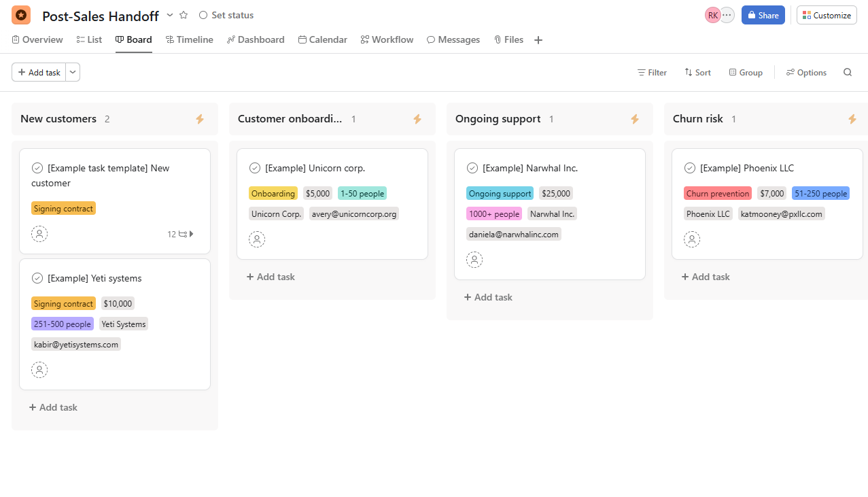Select the yellow Signing contract tag
Viewport: 868px width, 497px height.
[63, 207]
